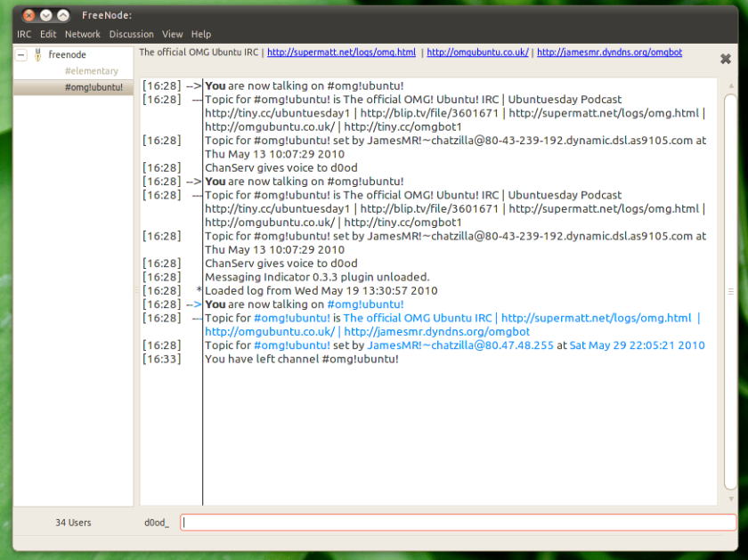Open omgubuntu.co.uk link in topic bar
Viewport: 748px width, 560px height.
(x=477, y=53)
